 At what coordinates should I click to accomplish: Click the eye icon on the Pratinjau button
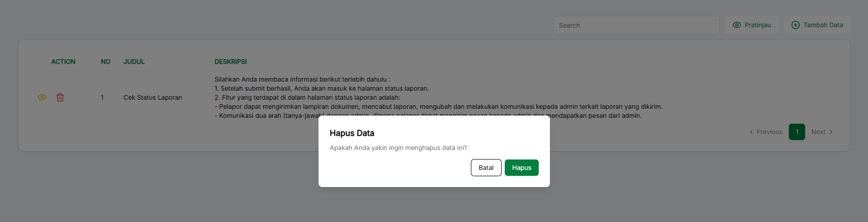click(736, 25)
